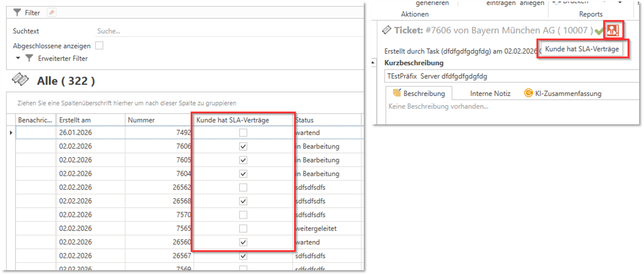This screenshot has height=275, width=644.
Task: Expand the Erweiterter Filter section arrow
Action: coord(18,58)
